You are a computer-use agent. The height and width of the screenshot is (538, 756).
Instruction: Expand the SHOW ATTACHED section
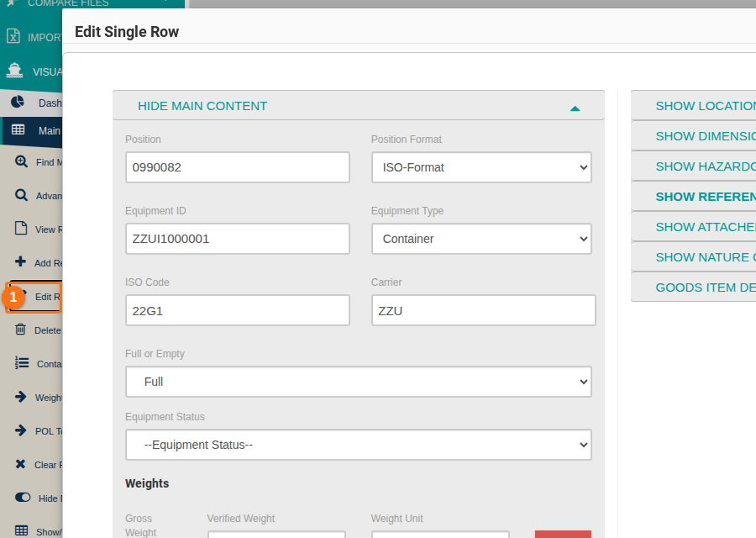(693, 227)
